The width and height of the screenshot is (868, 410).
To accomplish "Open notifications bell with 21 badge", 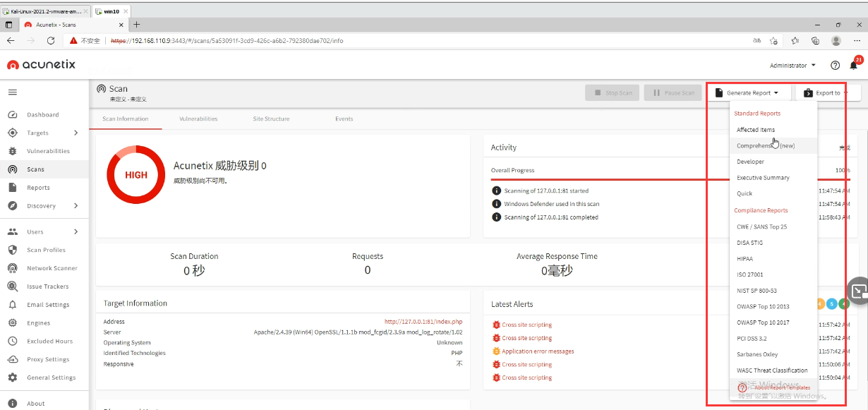I will [854, 65].
